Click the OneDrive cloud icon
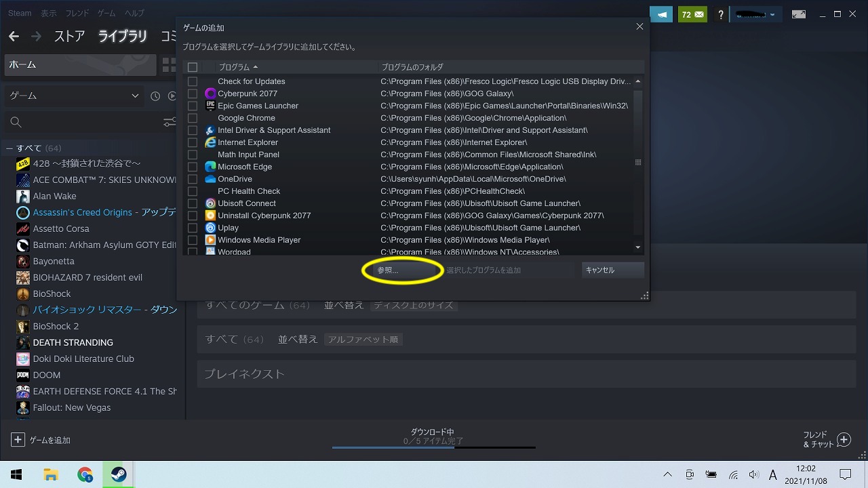The width and height of the screenshot is (868, 488). tap(210, 179)
